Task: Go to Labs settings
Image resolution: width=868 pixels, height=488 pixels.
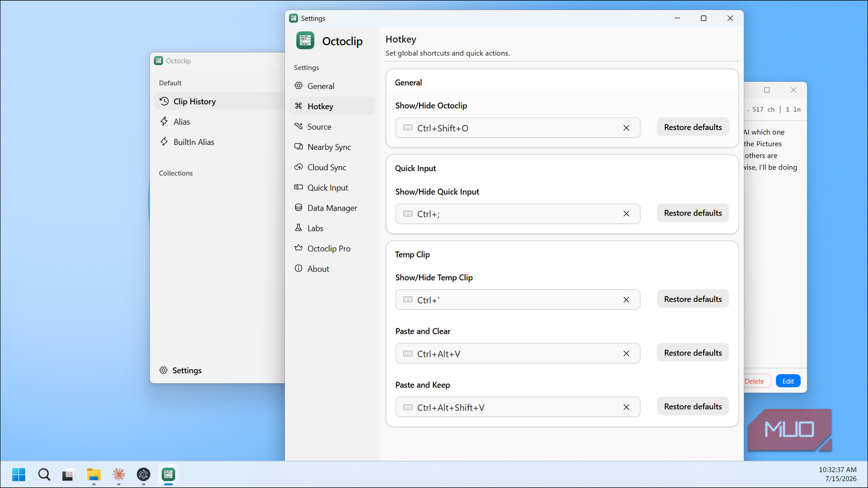Action: click(332, 227)
